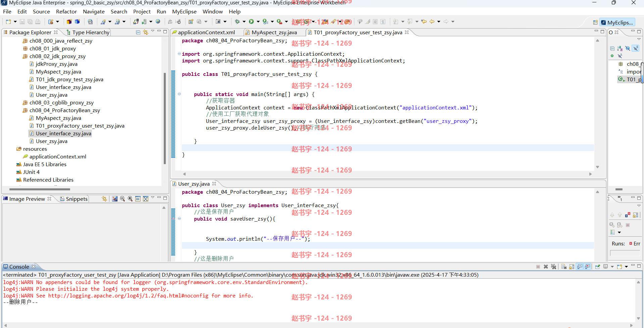Open the Back history dropdown arrow

(x=439, y=21)
